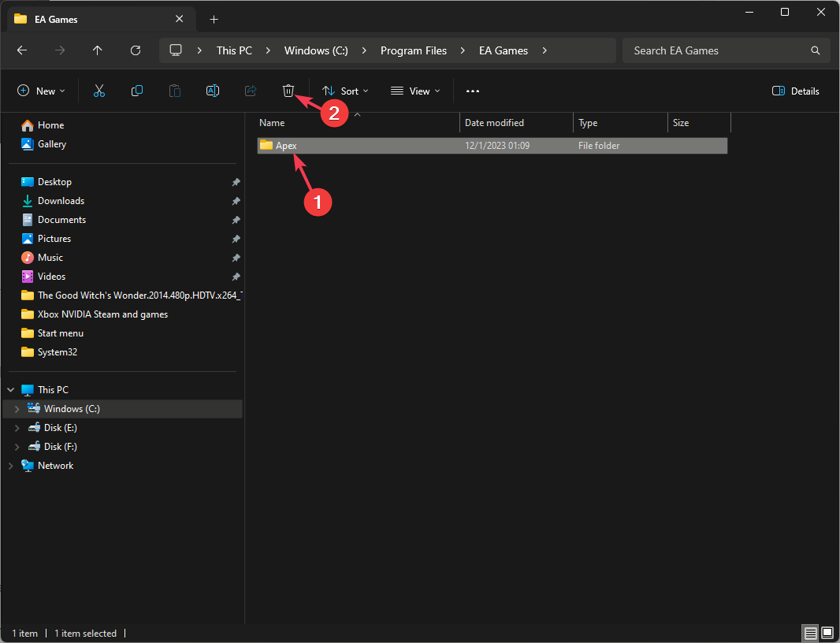Switch to details list view icon in status bar
Viewport: 840px width, 643px height.
(811, 634)
